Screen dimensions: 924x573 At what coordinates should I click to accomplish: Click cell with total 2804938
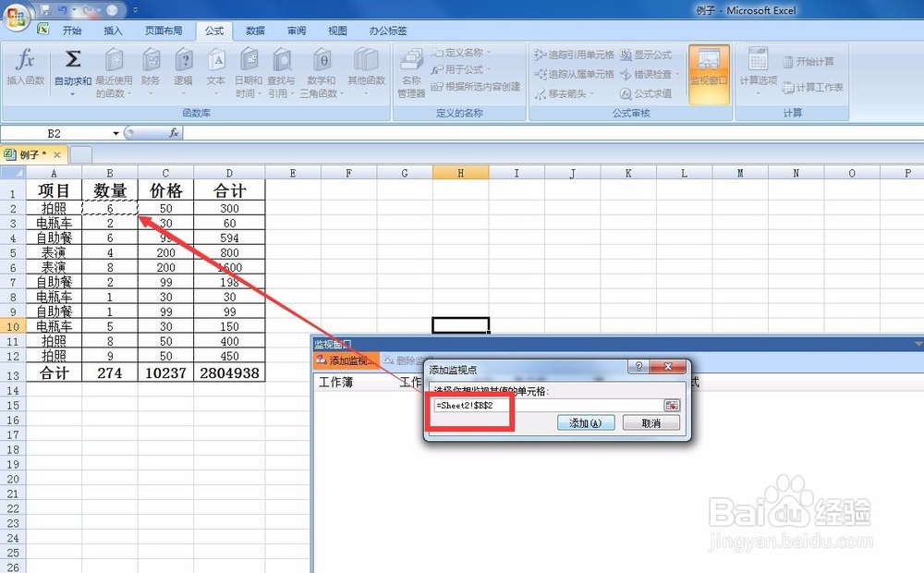(229, 373)
